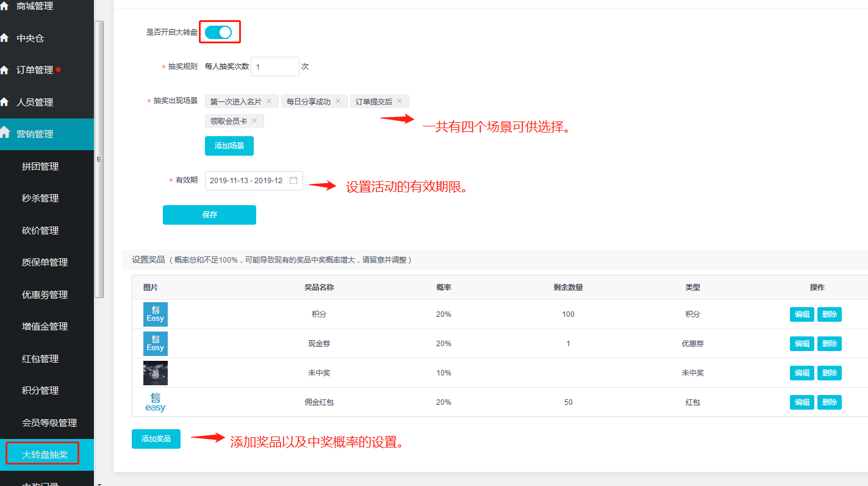Click home icon beside 人员管理
This screenshot has width=868, height=486.
point(4,102)
